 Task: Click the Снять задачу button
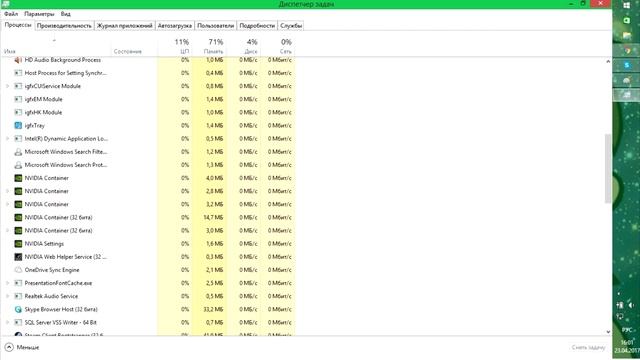[x=588, y=347]
